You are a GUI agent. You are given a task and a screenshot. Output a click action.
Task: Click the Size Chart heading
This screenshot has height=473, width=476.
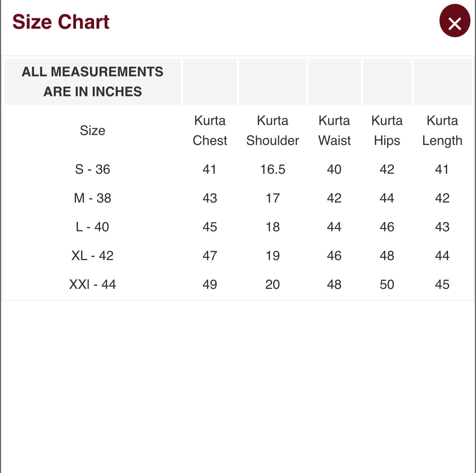tap(61, 22)
